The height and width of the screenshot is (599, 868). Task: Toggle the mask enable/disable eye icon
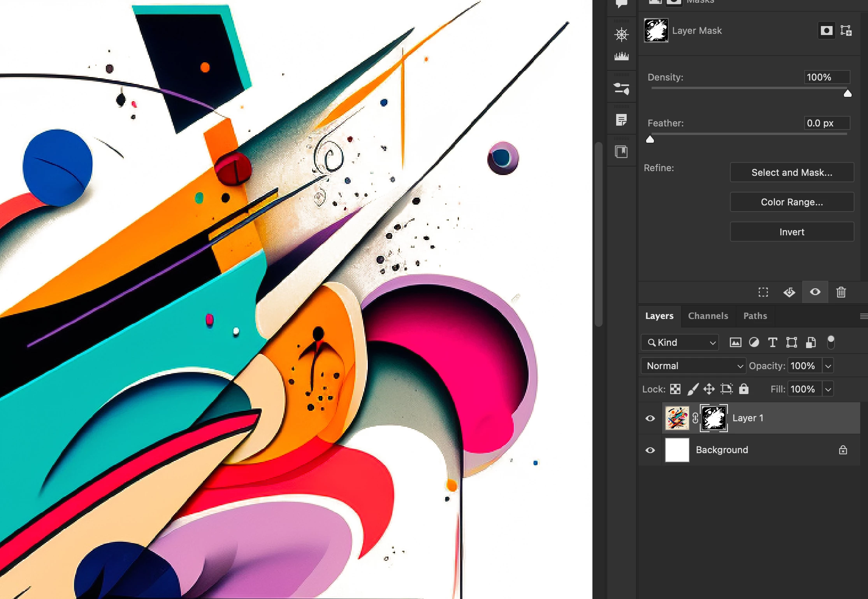click(815, 292)
